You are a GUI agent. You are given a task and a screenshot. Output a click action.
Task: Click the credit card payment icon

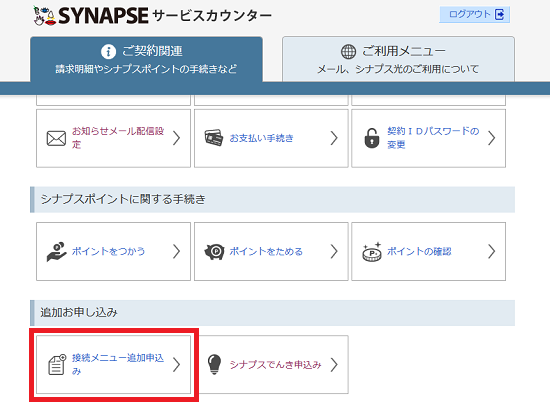coord(214,138)
